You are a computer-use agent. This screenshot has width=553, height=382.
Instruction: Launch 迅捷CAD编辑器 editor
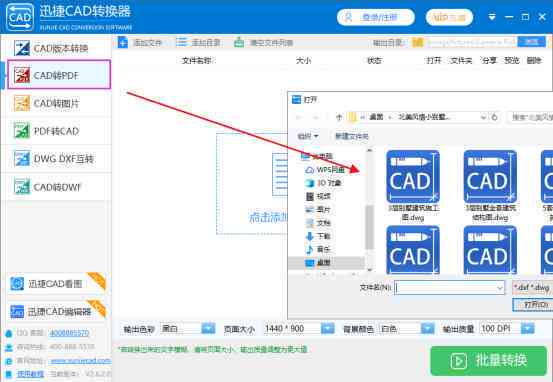[56, 311]
